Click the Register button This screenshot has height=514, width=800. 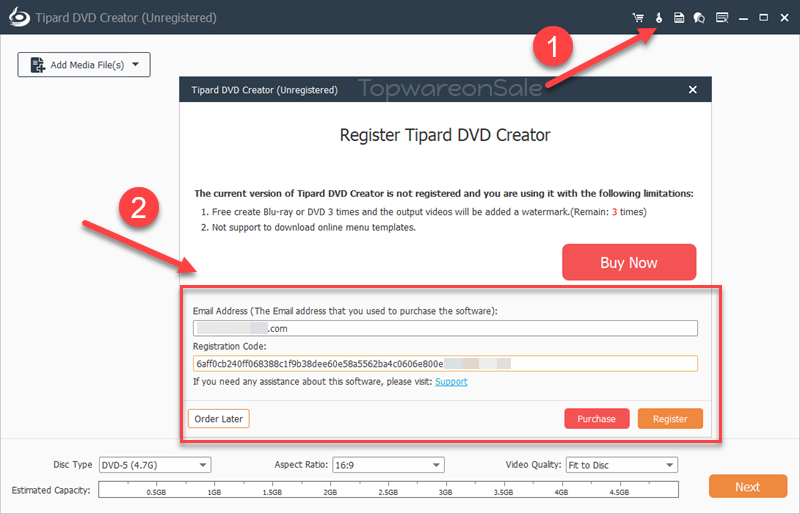pyautogui.click(x=670, y=419)
